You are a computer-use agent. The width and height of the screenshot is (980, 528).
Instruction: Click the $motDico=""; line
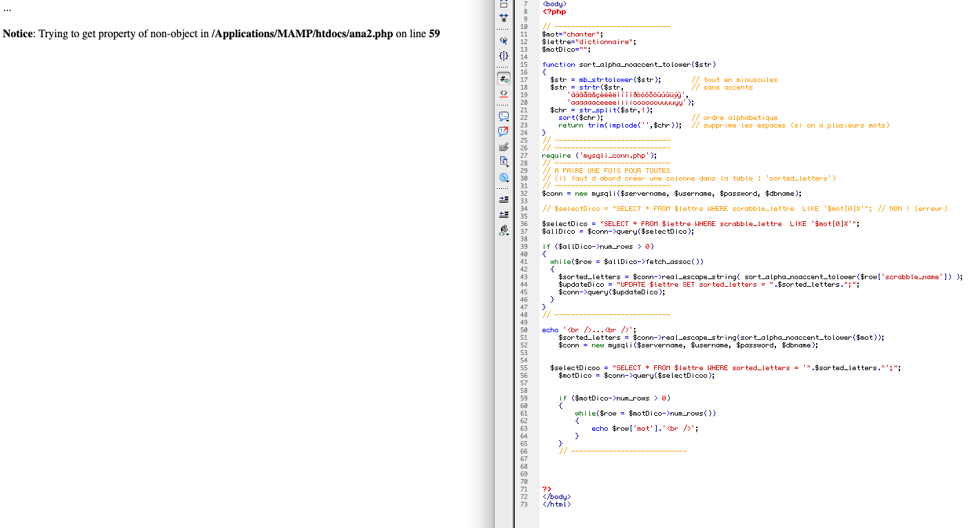coord(566,50)
